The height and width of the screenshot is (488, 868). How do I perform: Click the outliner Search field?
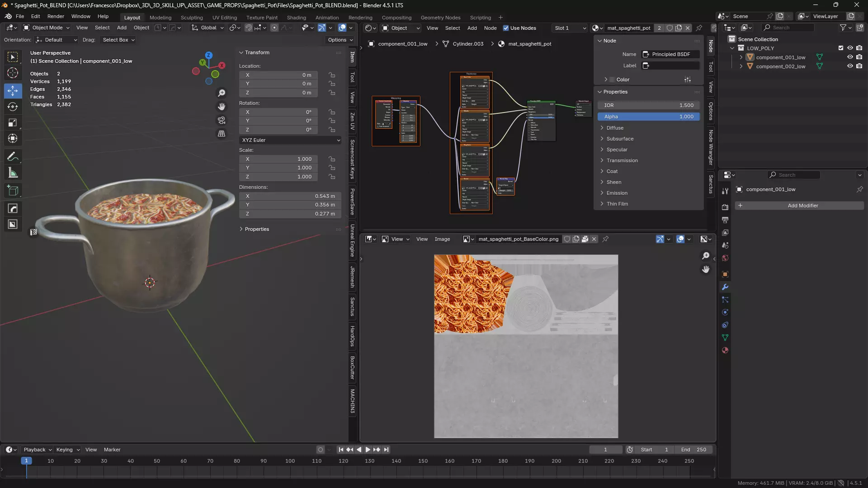pos(789,28)
